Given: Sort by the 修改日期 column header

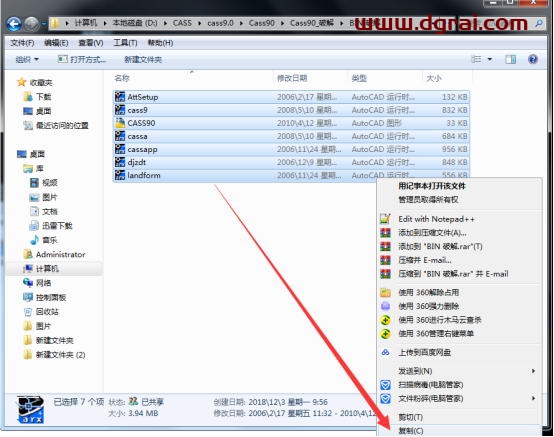Looking at the screenshot, I should click(x=292, y=78).
